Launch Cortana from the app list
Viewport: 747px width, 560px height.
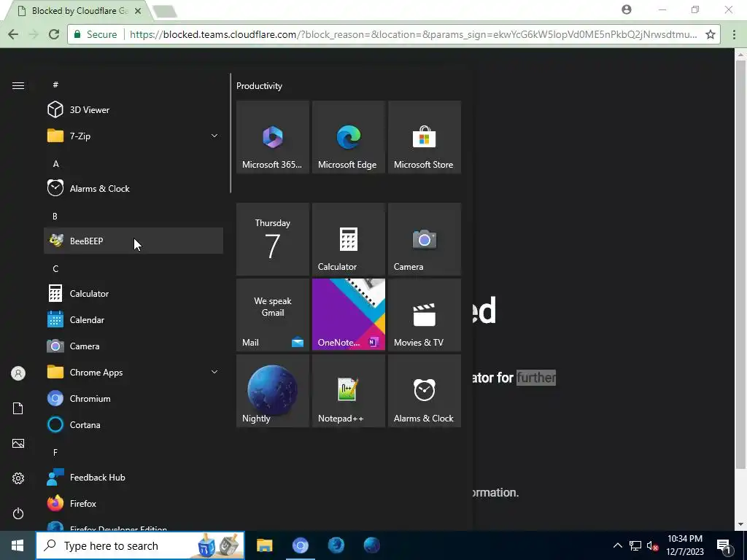coord(133,425)
